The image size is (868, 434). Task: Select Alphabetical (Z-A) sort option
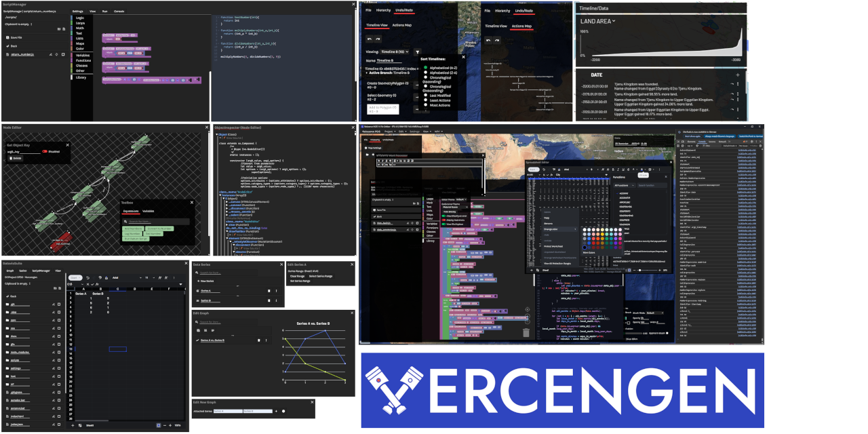point(425,72)
